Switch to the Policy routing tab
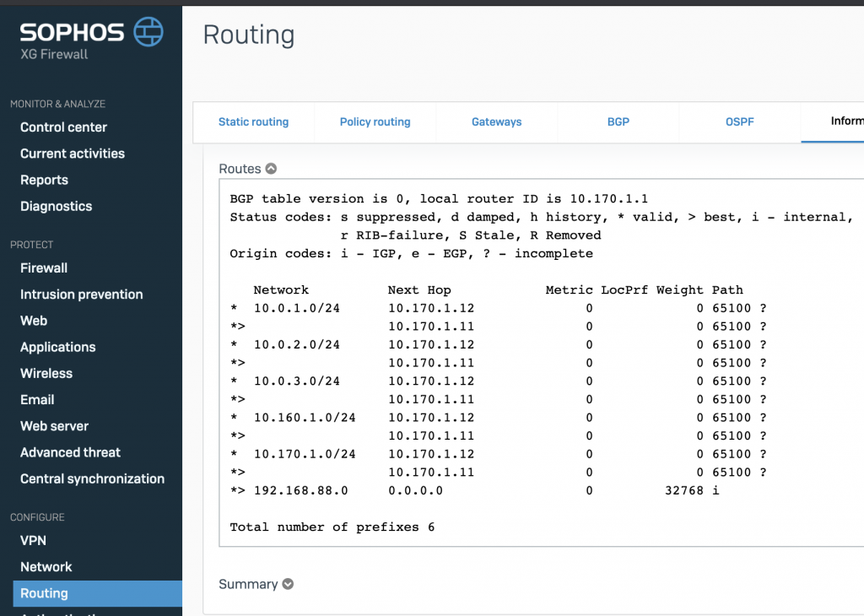 click(x=375, y=122)
